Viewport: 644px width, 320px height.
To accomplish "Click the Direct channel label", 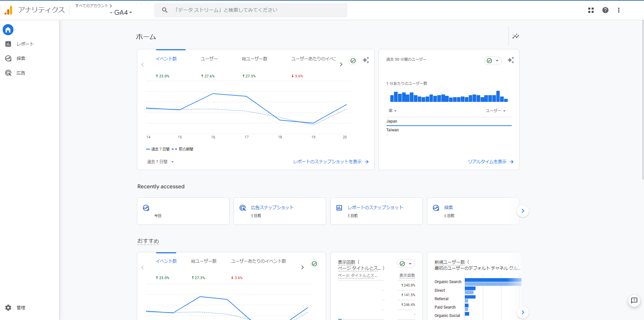I will click(x=440, y=291).
